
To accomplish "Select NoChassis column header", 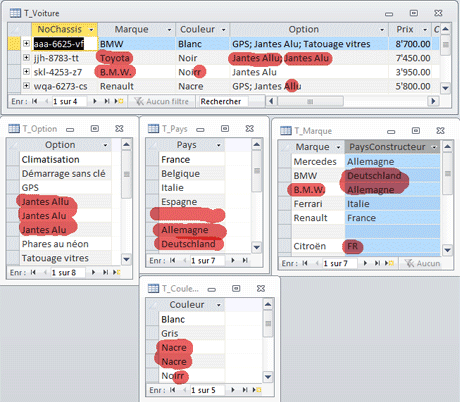I will tap(64, 29).
